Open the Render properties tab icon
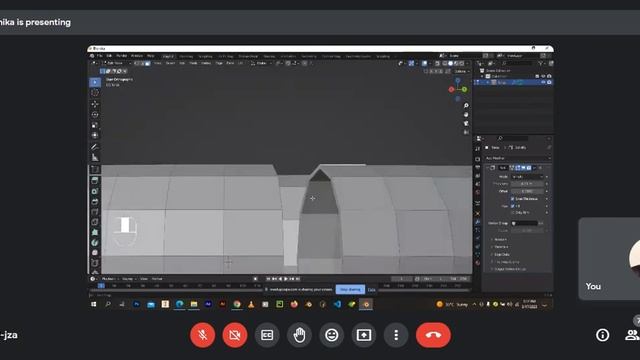Viewport: 640px width, 360px height. click(478, 159)
